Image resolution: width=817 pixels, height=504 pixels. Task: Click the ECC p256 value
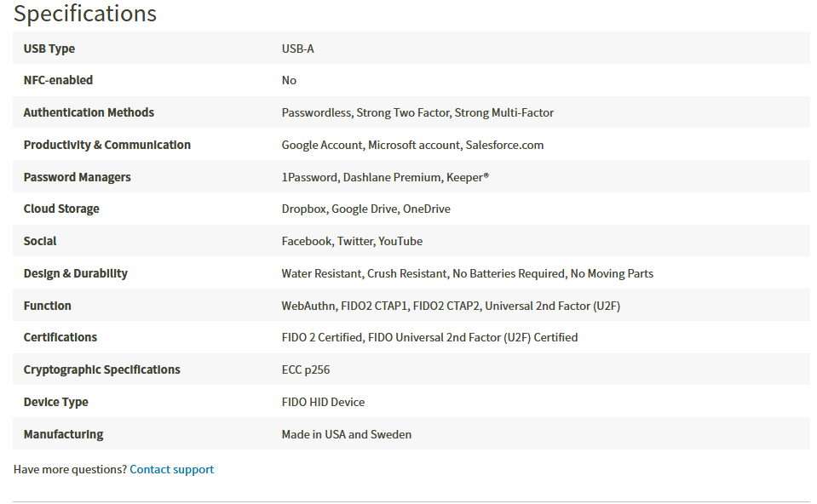point(305,369)
